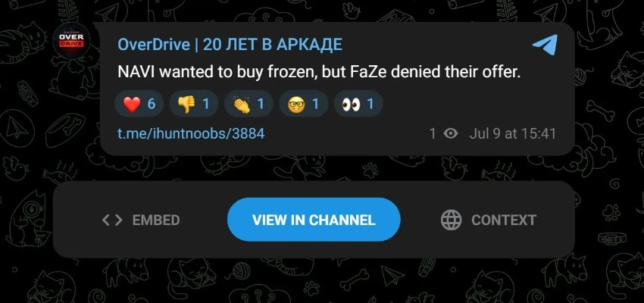Click the VIEW IN CHANNEL button
The width and height of the screenshot is (644, 303).
[314, 220]
